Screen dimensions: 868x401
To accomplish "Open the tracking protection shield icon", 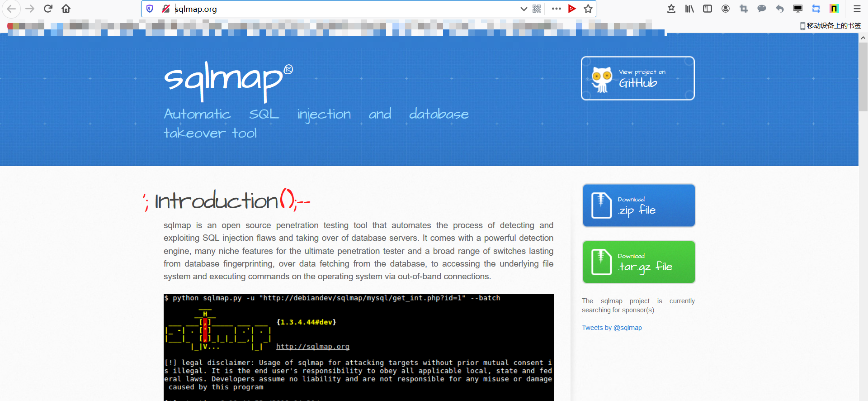I will 150,9.
